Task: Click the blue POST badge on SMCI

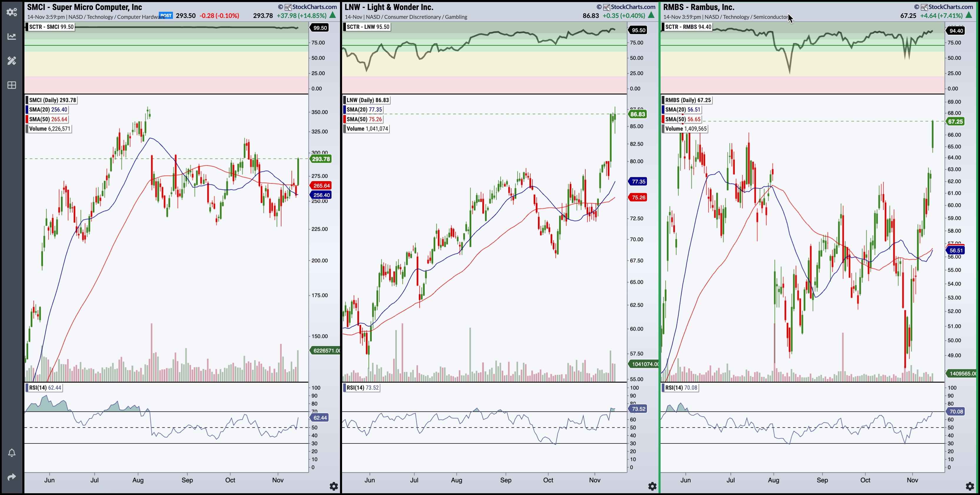Action: [x=166, y=16]
